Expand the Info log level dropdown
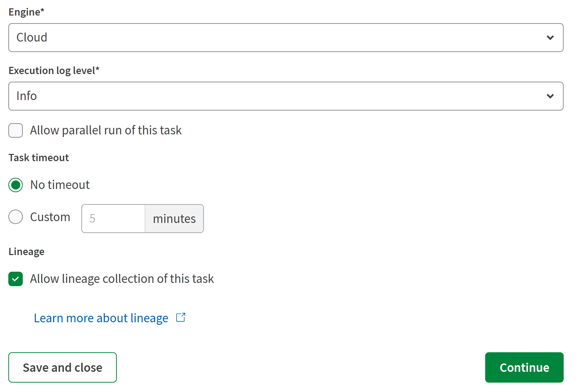The image size is (581, 392). (286, 96)
